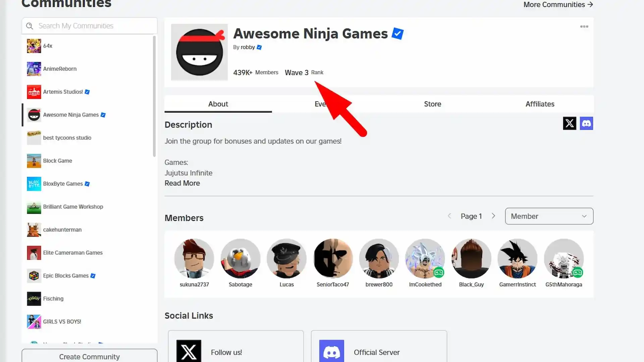Click the previous page arrow chevron

point(449,216)
